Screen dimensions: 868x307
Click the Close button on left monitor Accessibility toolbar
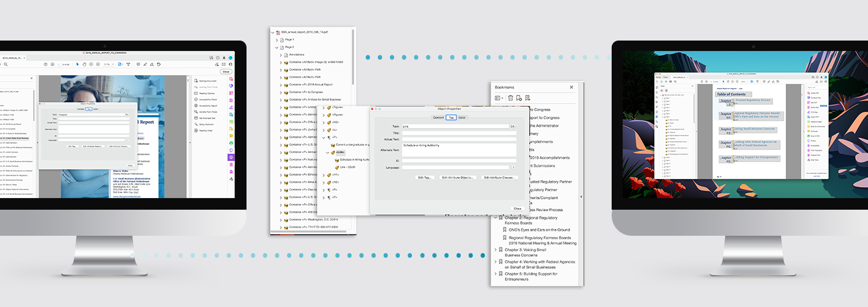tap(226, 72)
